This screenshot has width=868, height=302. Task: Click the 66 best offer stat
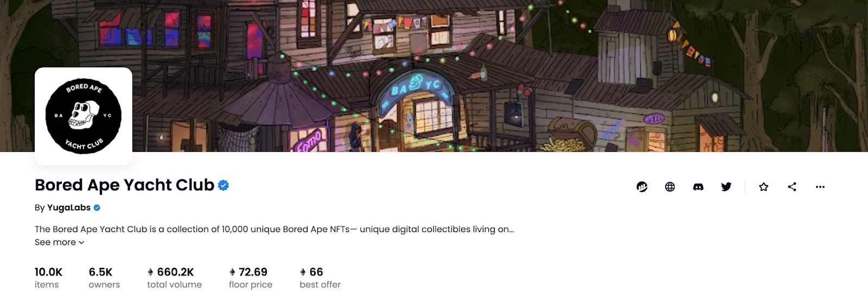320,278
